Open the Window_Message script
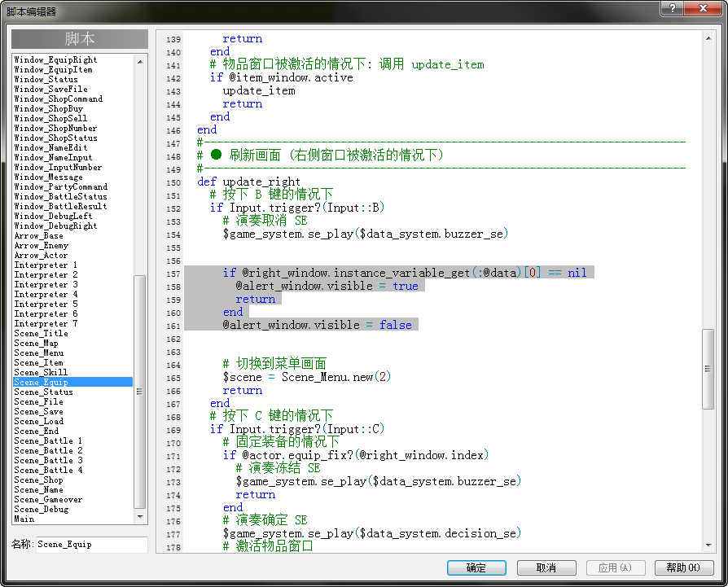The image size is (728, 587). tap(48, 177)
